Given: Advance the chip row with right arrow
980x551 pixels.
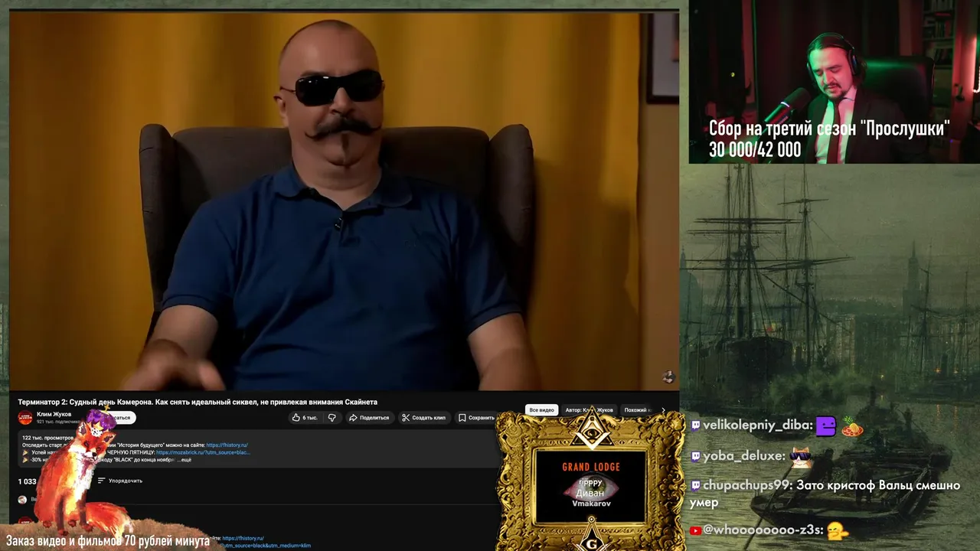Looking at the screenshot, I should coord(663,410).
